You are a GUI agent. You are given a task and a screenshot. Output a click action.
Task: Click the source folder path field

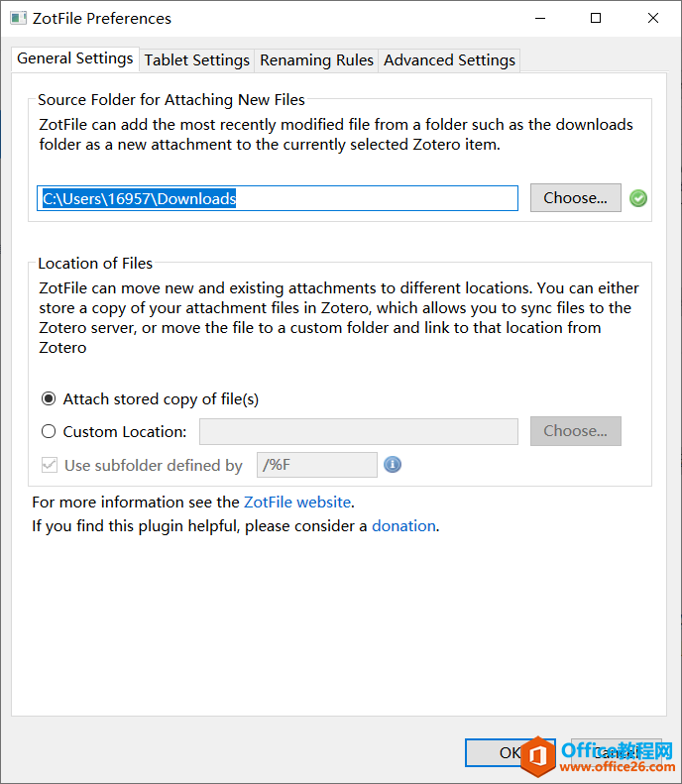[x=278, y=198]
